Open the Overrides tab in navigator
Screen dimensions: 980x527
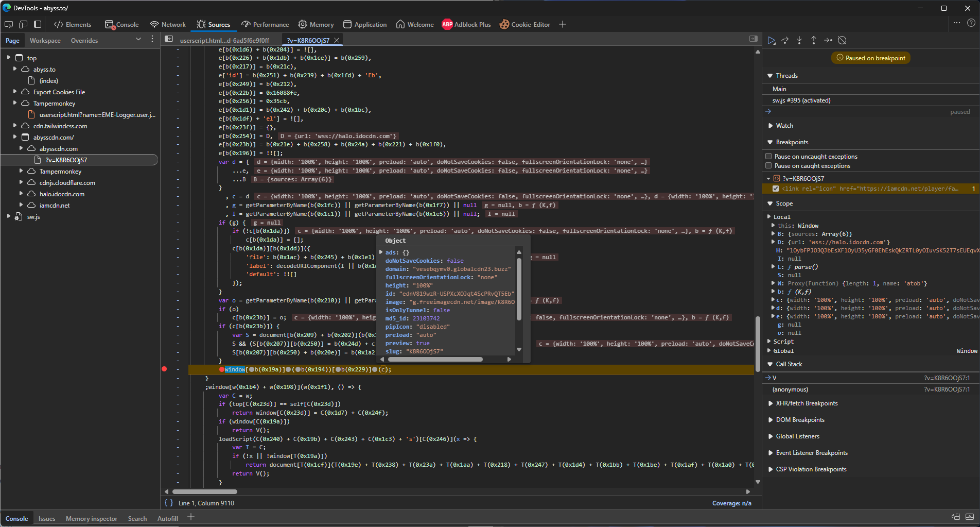84,40
